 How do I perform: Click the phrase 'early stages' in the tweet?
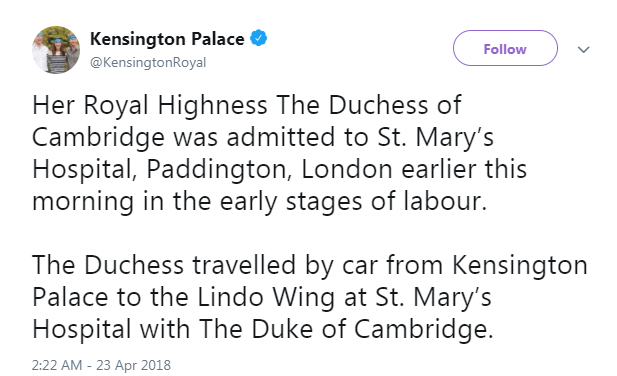tap(290, 201)
